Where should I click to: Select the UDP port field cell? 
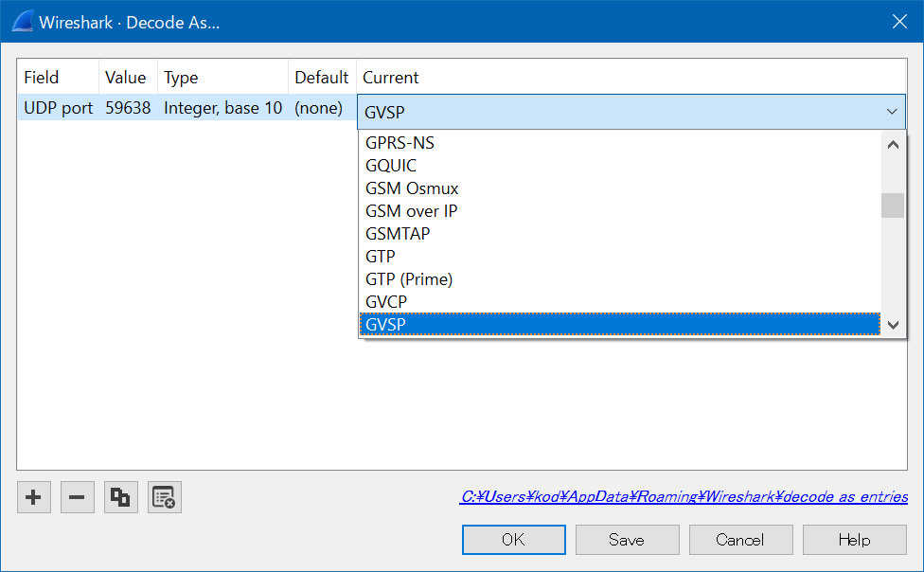(59, 108)
